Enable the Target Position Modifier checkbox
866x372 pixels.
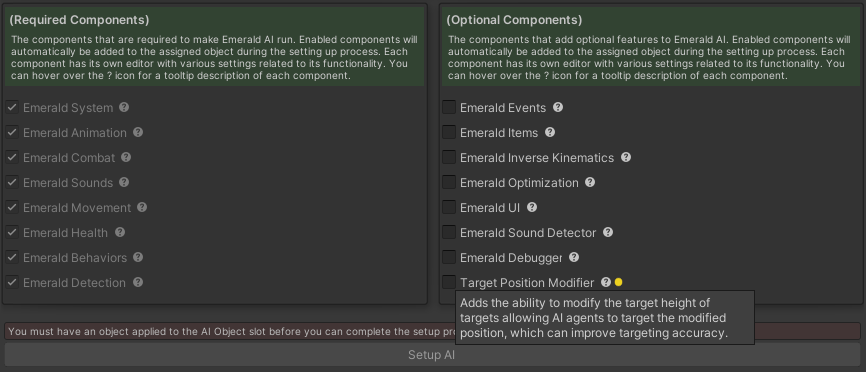pyautogui.click(x=449, y=282)
